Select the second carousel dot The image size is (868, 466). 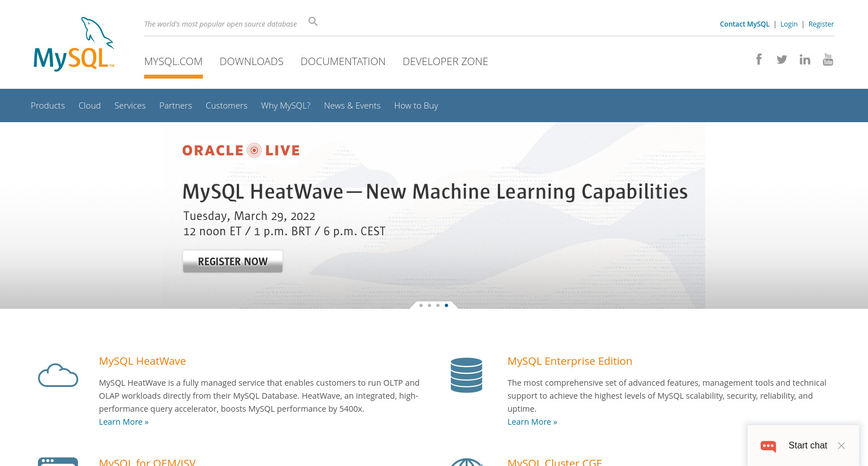(x=429, y=305)
